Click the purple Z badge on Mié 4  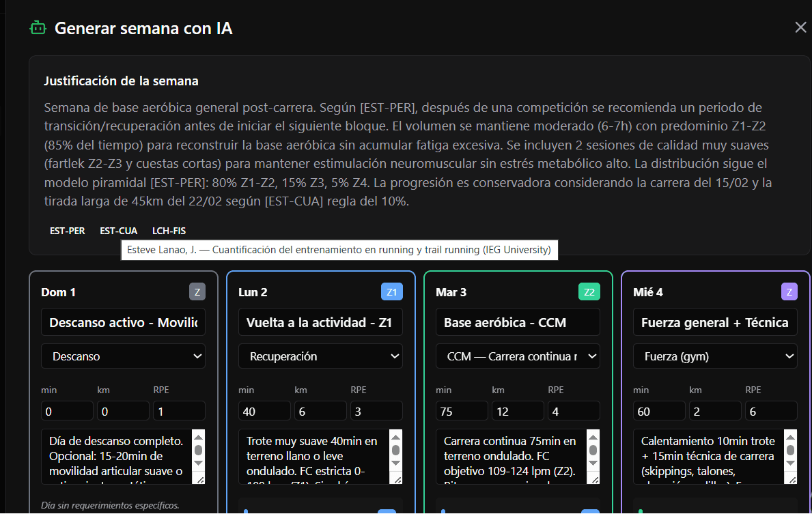(x=789, y=292)
